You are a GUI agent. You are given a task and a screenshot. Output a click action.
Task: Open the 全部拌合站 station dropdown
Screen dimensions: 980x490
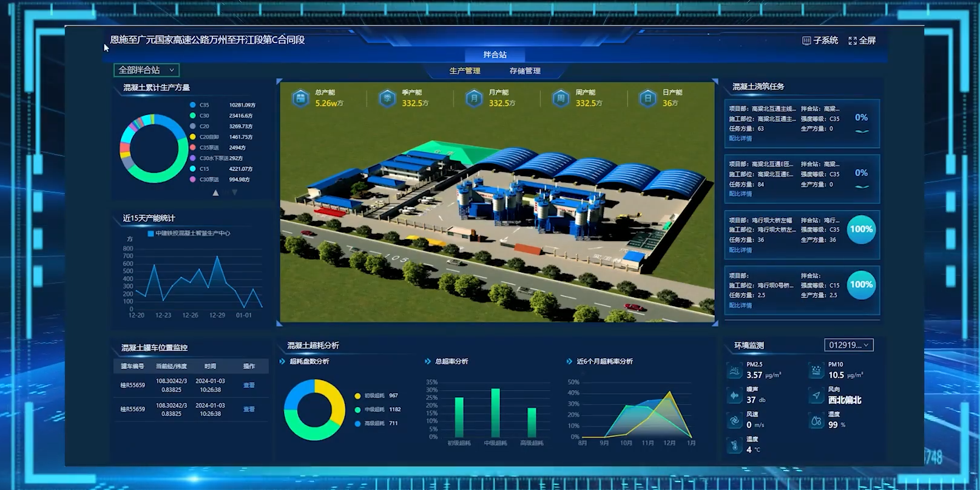coord(146,70)
